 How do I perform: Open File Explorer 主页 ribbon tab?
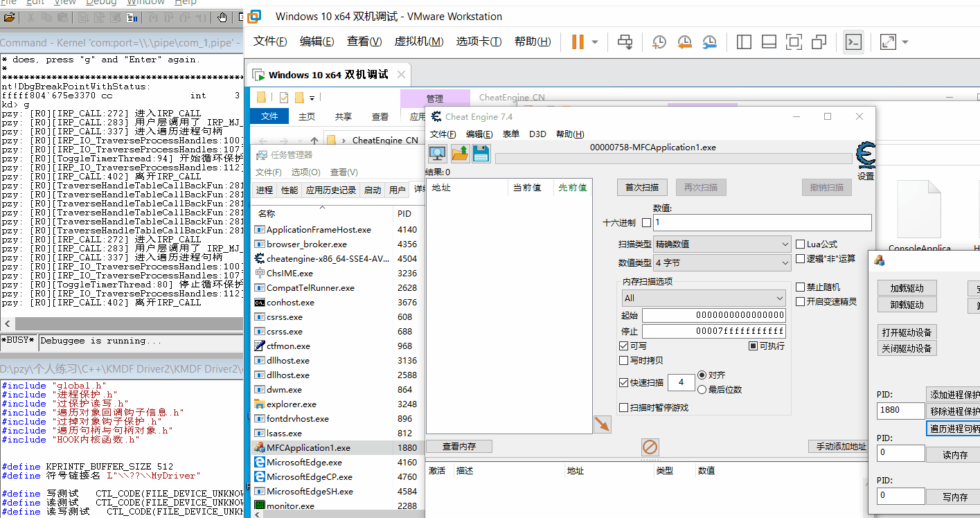(307, 117)
